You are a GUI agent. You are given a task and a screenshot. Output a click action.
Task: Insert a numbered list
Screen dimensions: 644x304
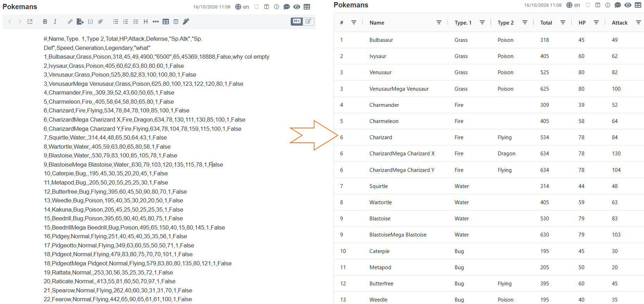[x=126, y=22]
